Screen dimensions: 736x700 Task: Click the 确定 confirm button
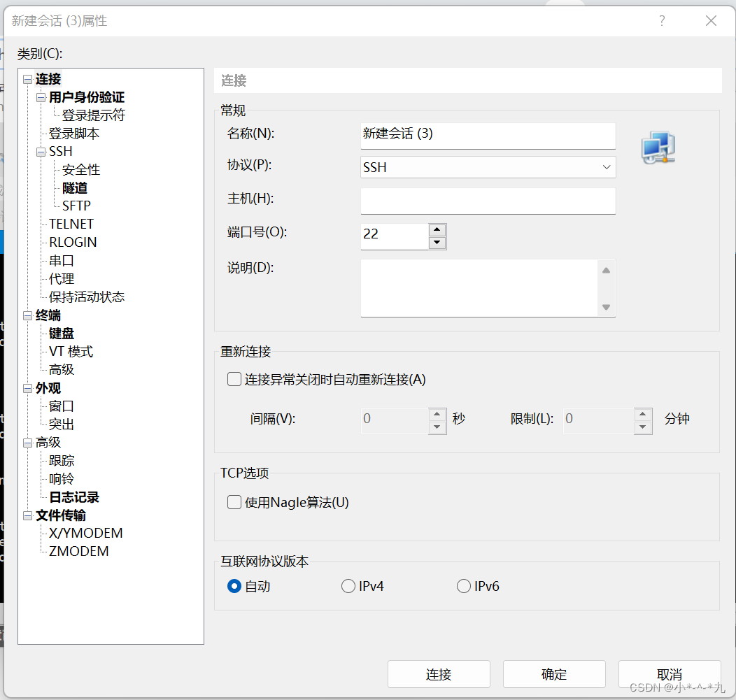pos(553,673)
